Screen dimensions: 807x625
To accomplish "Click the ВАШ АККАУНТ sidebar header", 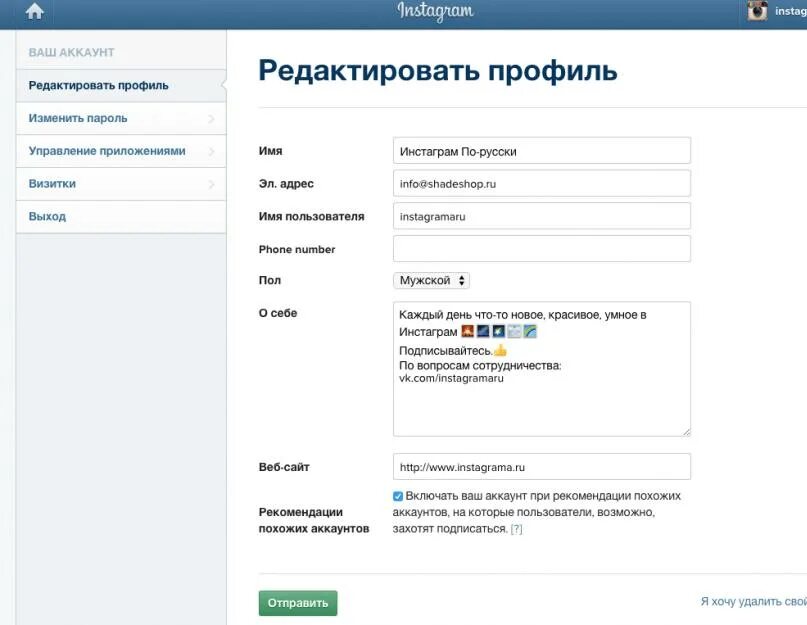I will (x=72, y=53).
